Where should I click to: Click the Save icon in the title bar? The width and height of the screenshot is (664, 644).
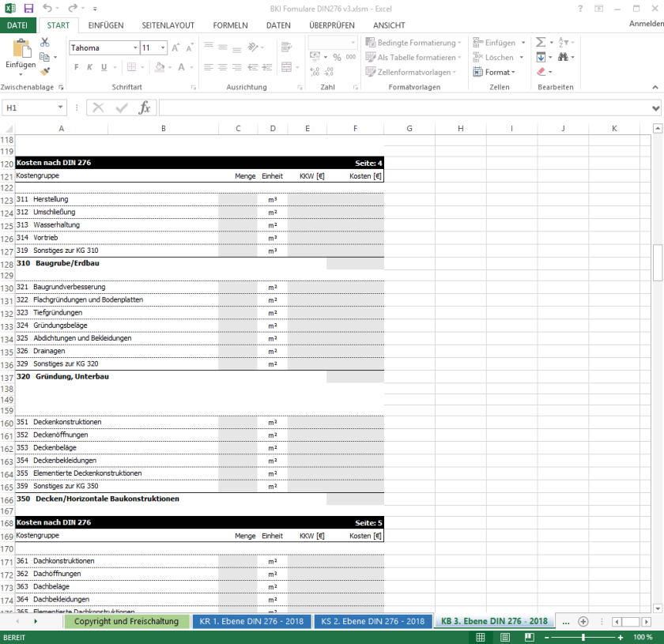[28, 8]
